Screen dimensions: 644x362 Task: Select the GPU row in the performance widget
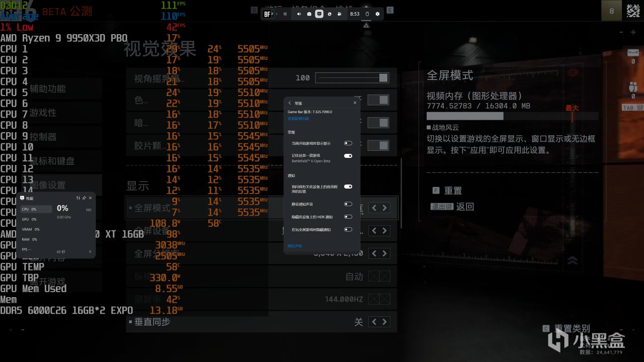pos(36,219)
